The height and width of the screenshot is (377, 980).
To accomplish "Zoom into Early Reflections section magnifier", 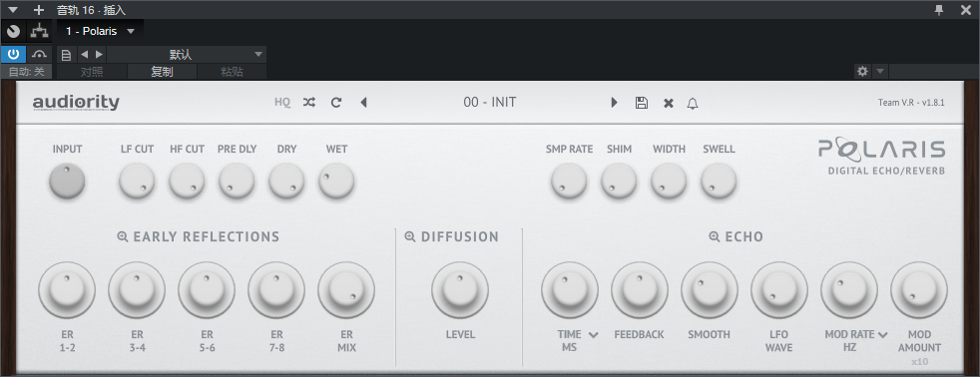I will click(x=123, y=236).
